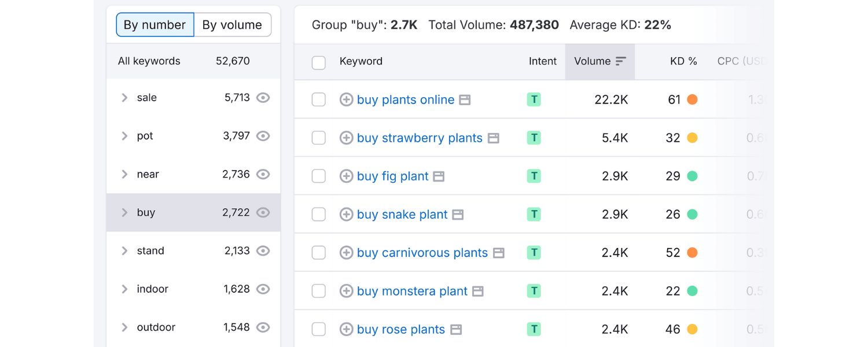Viewport: 868px width, 347px height.
Task: Click the orange KD difficulty dot for "buy carnivorous plants"
Action: coord(693,253)
